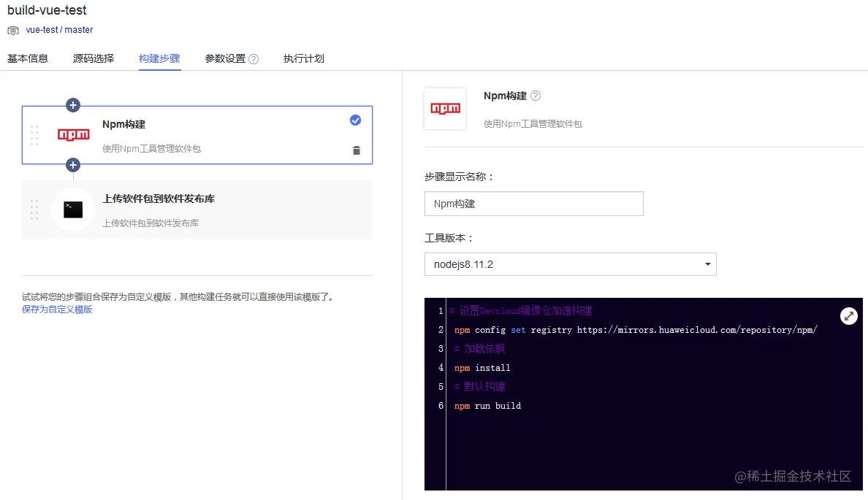868x500 pixels.
Task: Open the Npm构建 help tooltip icon
Action: coord(536,95)
